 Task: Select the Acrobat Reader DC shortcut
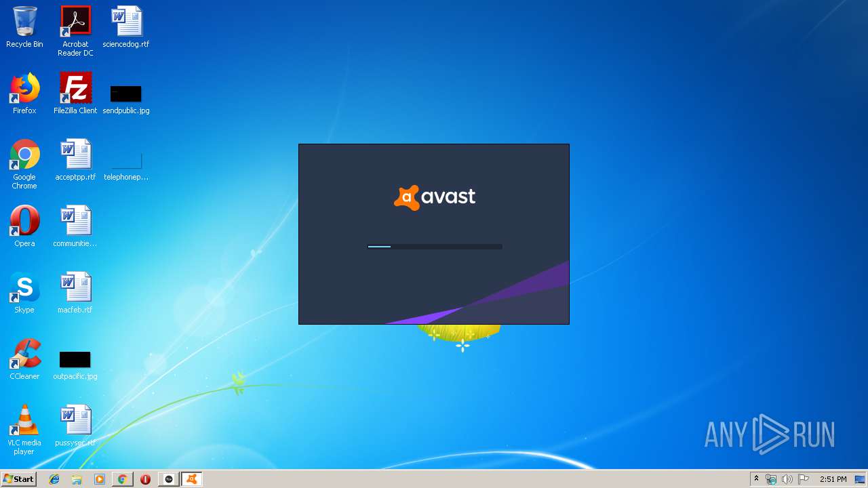75,31
